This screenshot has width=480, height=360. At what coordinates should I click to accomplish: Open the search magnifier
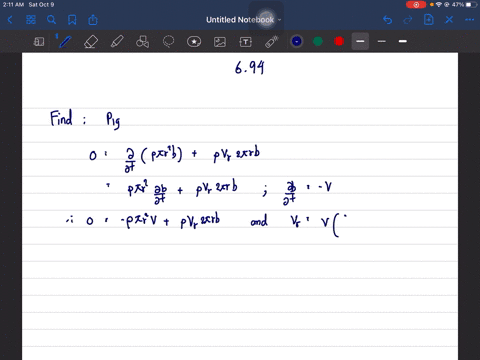tap(51, 20)
